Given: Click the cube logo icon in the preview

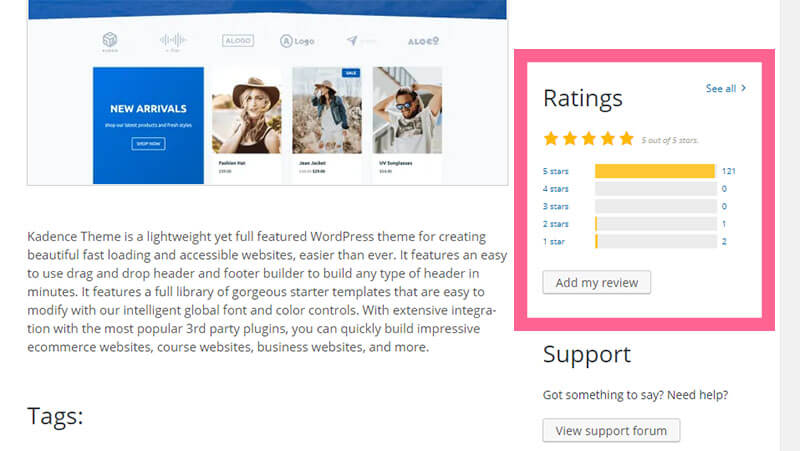Looking at the screenshot, I should click(110, 41).
